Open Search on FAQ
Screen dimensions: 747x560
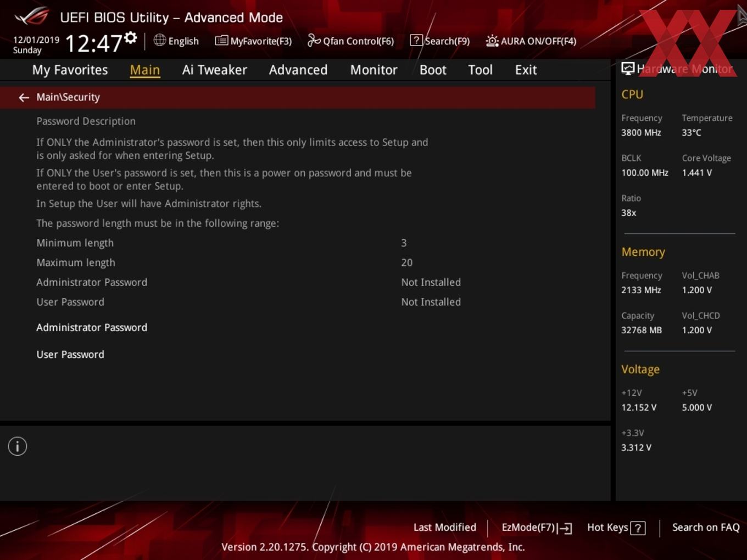[x=706, y=528]
